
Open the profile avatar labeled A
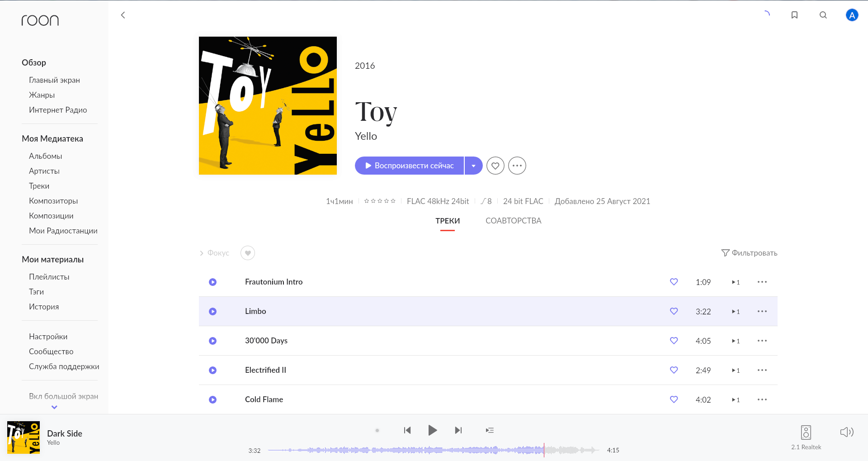[x=852, y=15]
